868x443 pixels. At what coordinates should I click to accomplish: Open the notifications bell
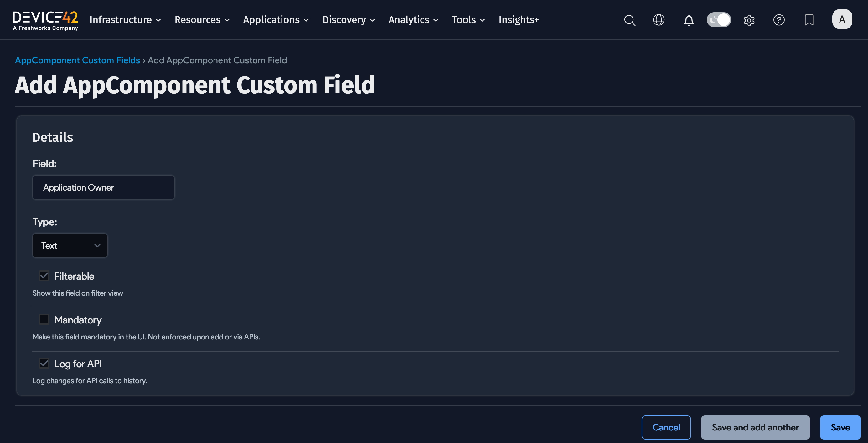689,20
